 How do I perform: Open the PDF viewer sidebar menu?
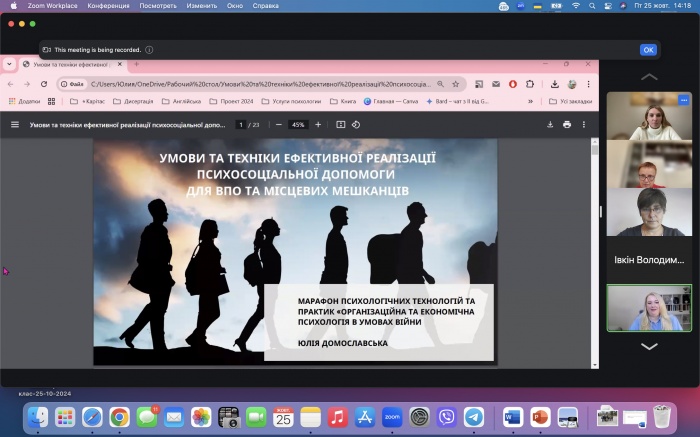click(x=15, y=125)
